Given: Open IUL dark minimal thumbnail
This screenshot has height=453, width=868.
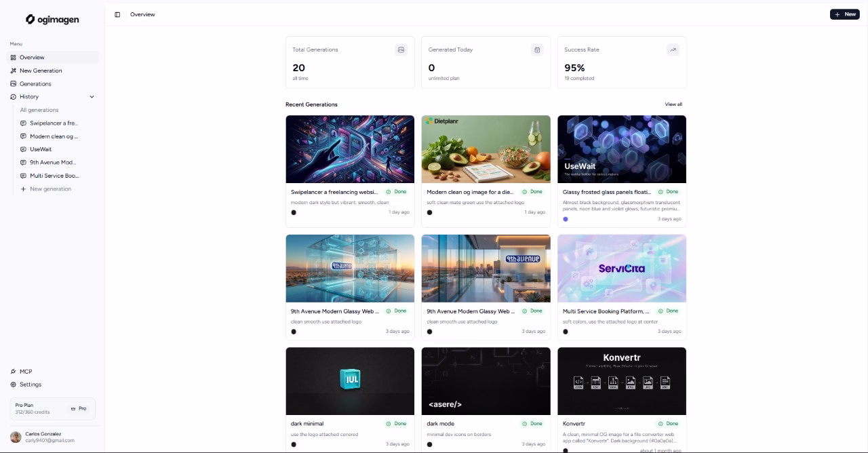Looking at the screenshot, I should coord(350,381).
